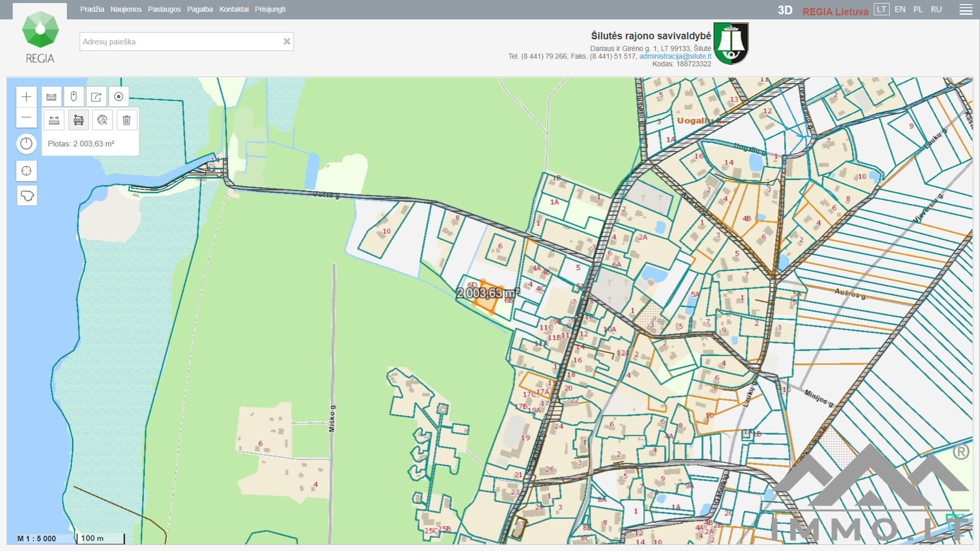Click the Šilutė municipality coat of arms
This screenshot has width=980, height=551.
(731, 43)
